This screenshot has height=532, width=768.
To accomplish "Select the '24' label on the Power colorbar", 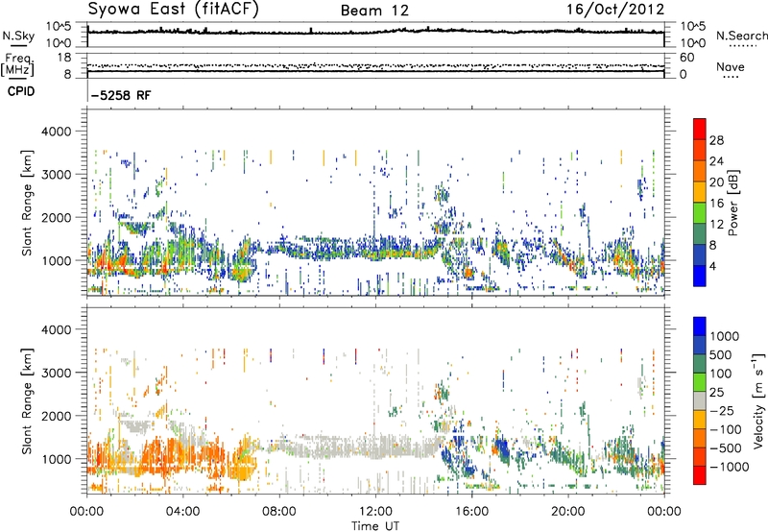I will pyautogui.click(x=716, y=161).
